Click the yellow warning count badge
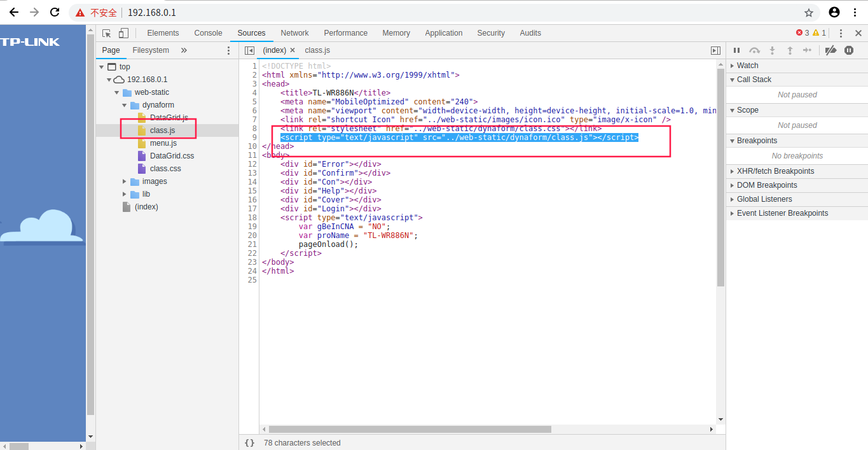The image size is (868, 450). [x=820, y=33]
